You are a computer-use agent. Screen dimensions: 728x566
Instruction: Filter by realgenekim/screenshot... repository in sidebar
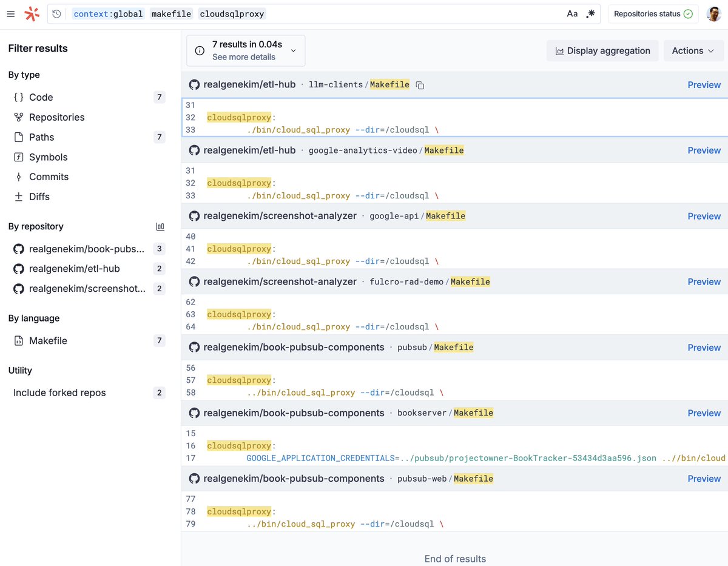point(89,289)
